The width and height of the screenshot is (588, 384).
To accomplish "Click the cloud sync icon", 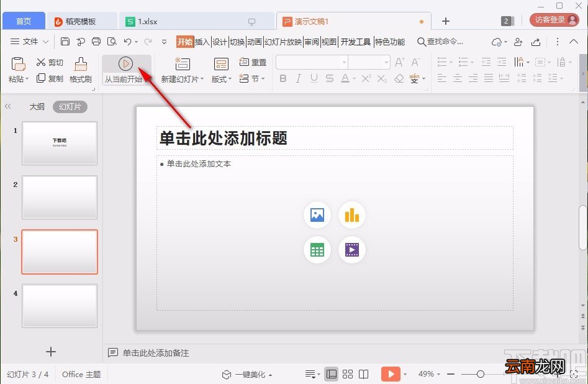I will [497, 42].
